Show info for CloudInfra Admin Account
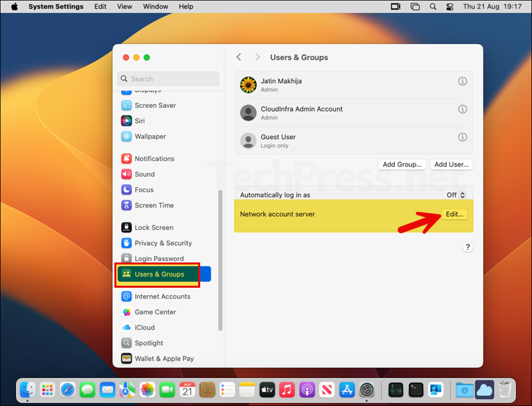 click(x=462, y=109)
